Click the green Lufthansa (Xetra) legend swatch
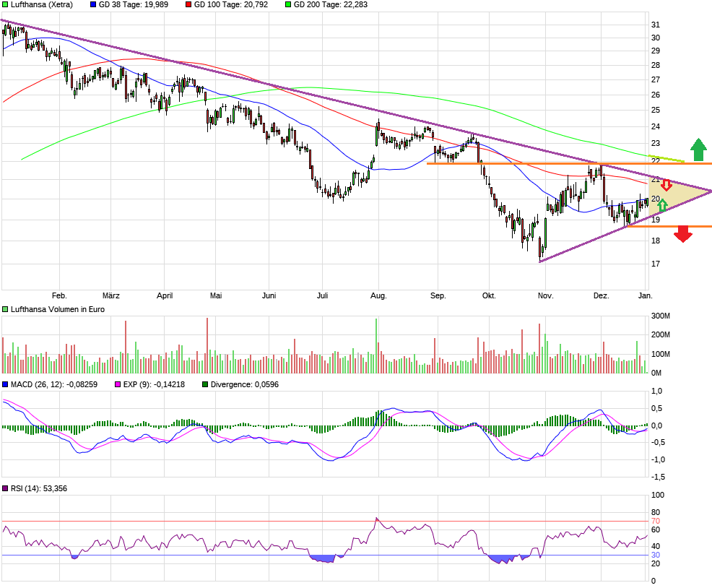This screenshot has height=588, width=712. click(5, 4)
